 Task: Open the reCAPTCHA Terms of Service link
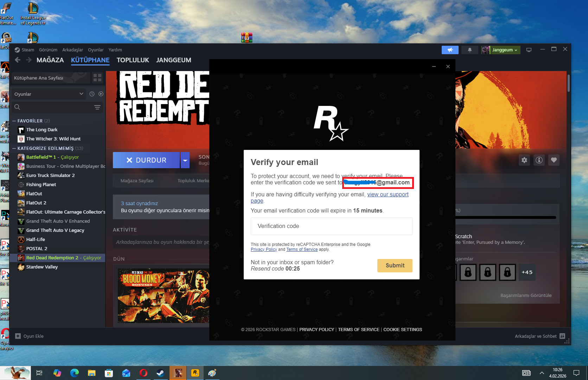pos(302,249)
